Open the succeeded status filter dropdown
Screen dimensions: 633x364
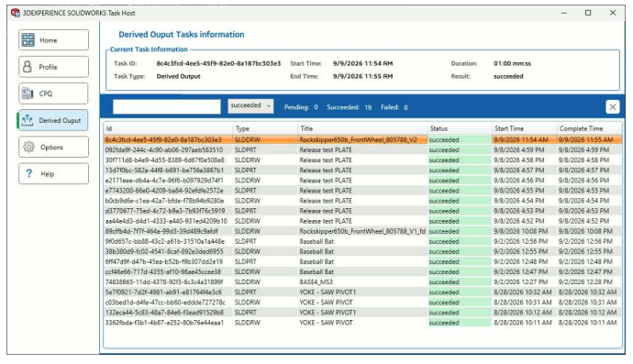(x=250, y=105)
